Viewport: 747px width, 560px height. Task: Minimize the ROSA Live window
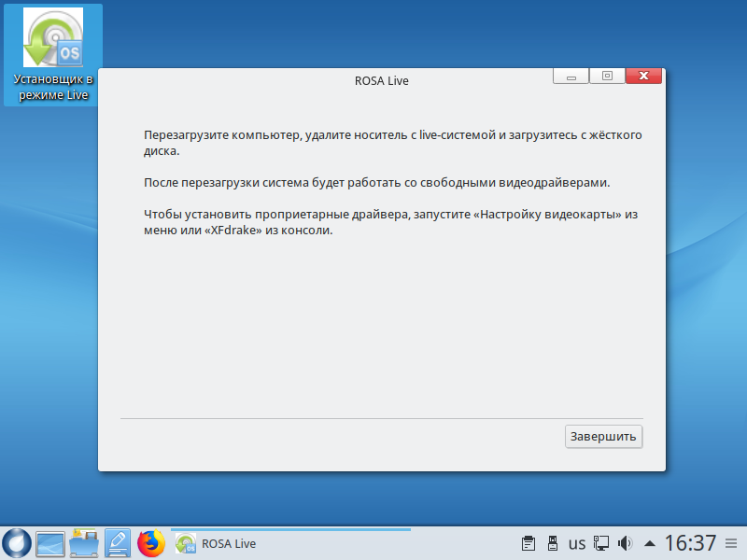pos(571,77)
